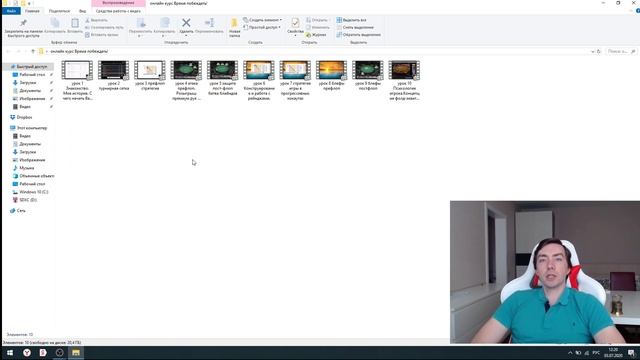The width and height of the screenshot is (640, 360).
Task: Switch to the Home (Главная) ribbon tab
Action: [x=32, y=11]
